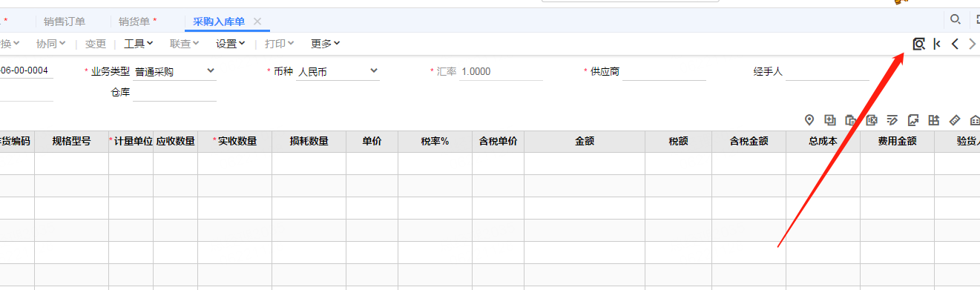This screenshot has height=290, width=980.
Task: Click the 损耗数量 column header
Action: click(309, 142)
